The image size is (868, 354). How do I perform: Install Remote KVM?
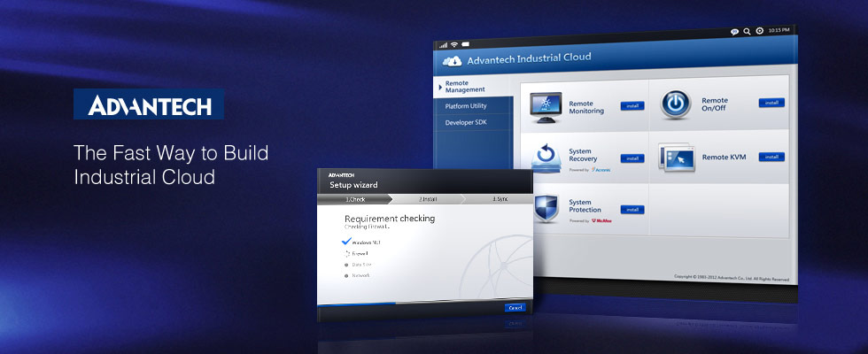coord(771,158)
